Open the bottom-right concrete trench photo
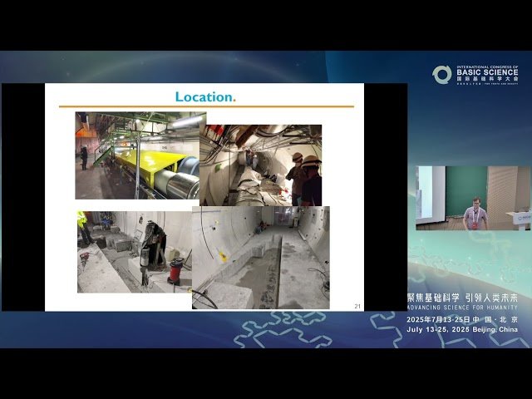 [261, 258]
